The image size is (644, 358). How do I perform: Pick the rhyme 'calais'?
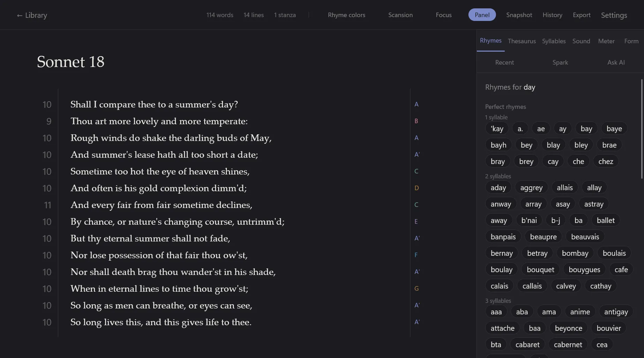[x=499, y=286]
